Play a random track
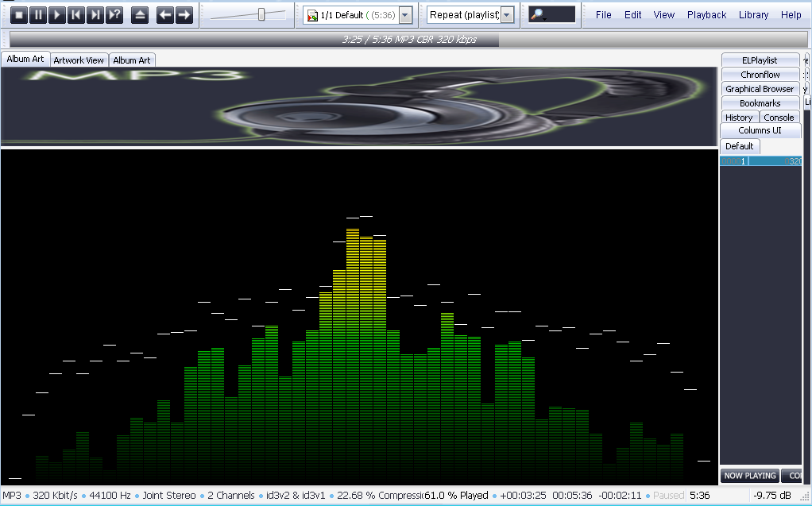The height and width of the screenshot is (506, 812). tap(114, 15)
